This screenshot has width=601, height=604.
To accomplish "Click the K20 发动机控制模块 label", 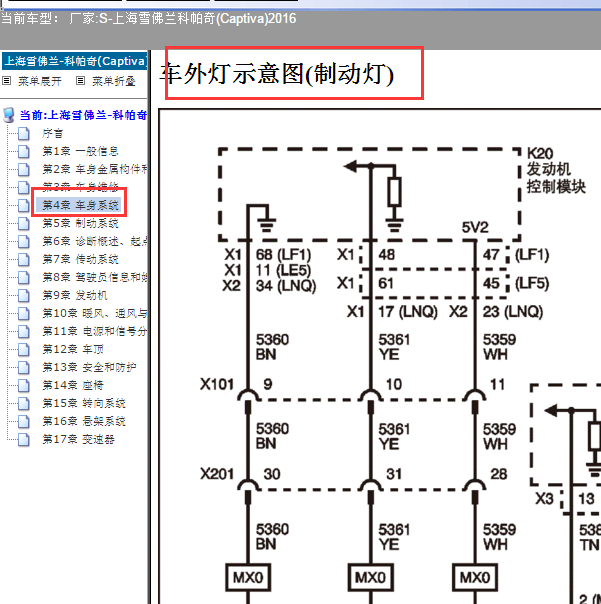I will 556,170.
